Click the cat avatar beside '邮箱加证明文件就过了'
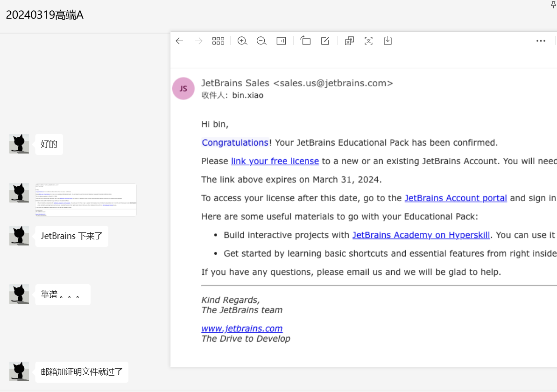 point(19,371)
